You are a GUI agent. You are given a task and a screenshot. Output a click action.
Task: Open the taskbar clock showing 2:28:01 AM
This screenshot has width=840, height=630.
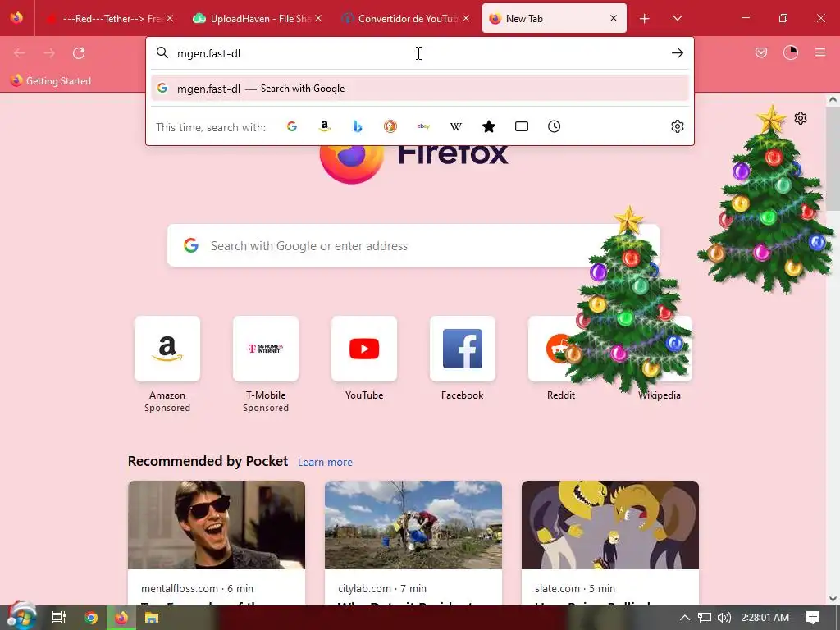765,618
